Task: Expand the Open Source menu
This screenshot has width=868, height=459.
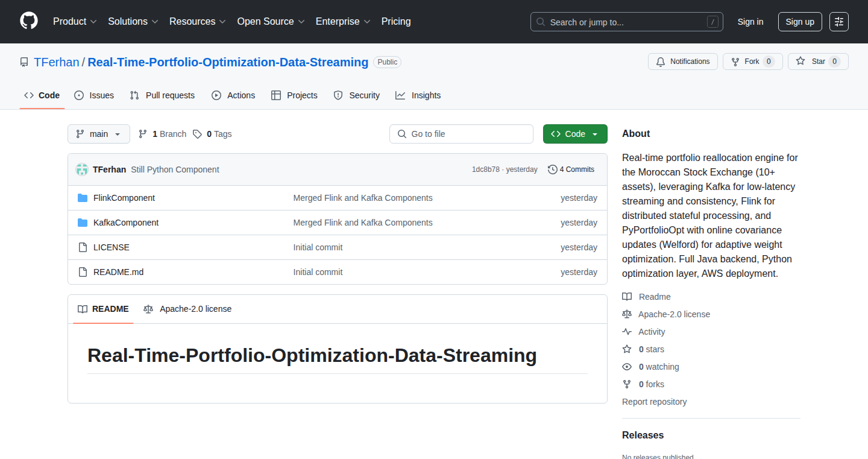Action: point(271,21)
